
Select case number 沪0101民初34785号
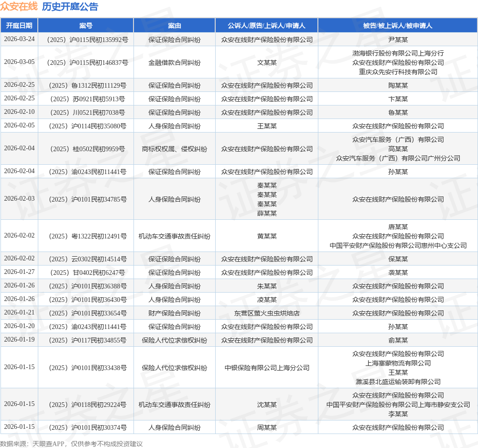click(x=87, y=199)
